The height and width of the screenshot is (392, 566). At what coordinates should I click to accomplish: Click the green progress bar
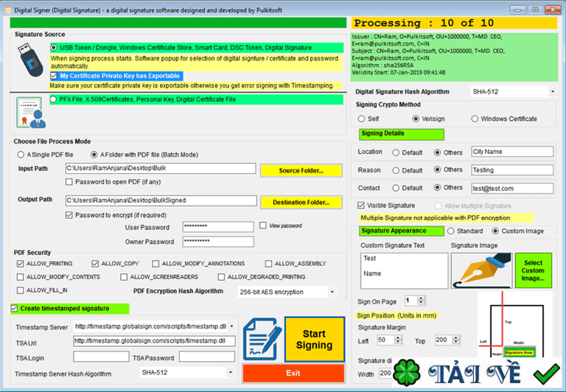tap(178, 23)
